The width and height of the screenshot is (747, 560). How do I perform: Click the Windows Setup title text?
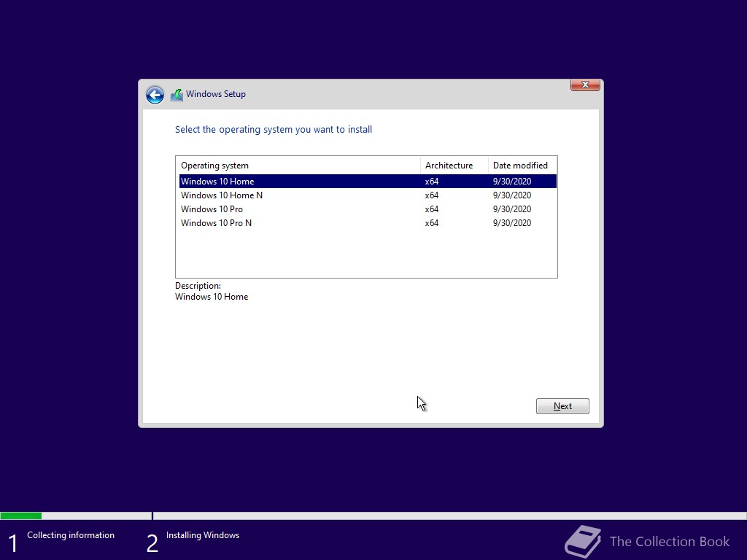pos(216,94)
